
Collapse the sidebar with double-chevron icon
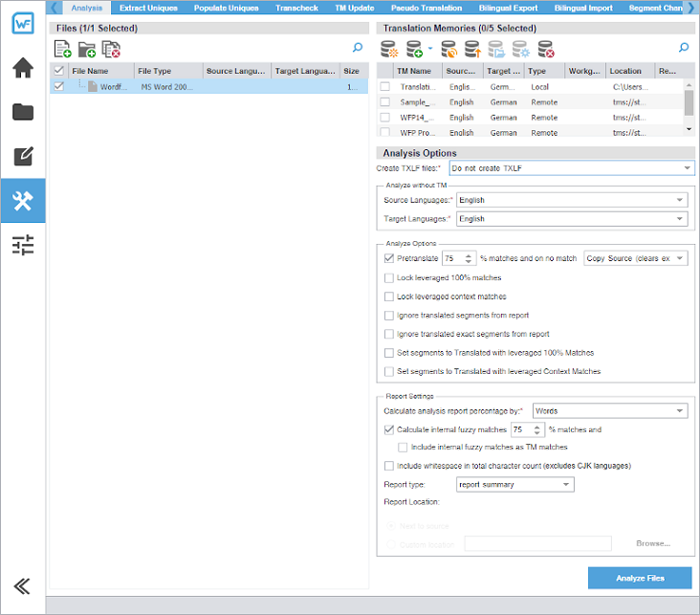pos(23,586)
